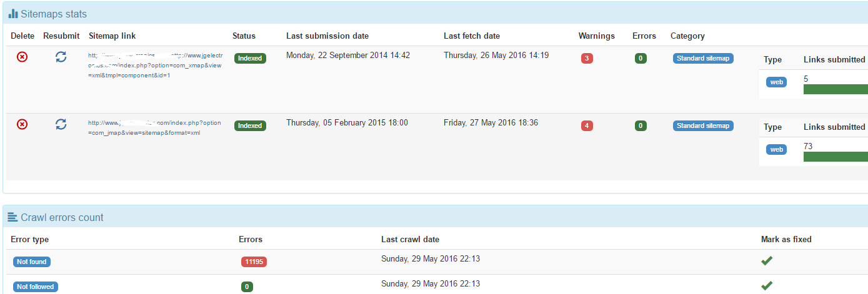868x294 pixels.
Task: Click the 11195 errors count badge
Action: (254, 262)
